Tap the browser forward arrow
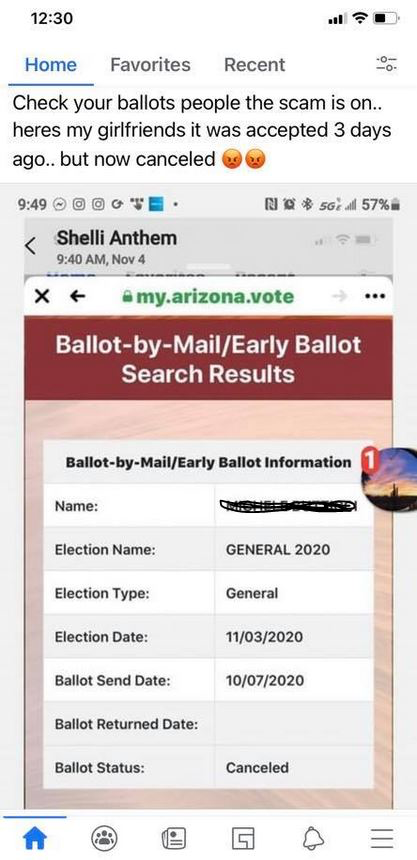The image size is (417, 860). (340, 297)
